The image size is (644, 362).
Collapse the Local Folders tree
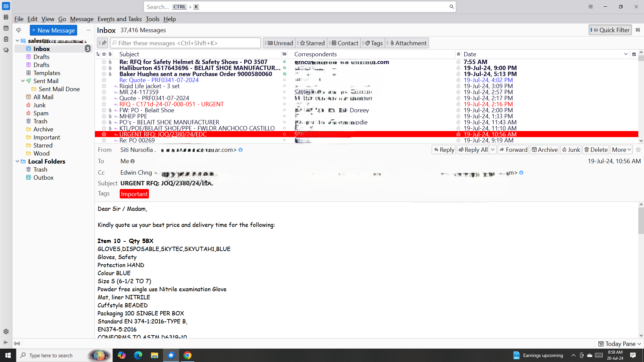17,161
